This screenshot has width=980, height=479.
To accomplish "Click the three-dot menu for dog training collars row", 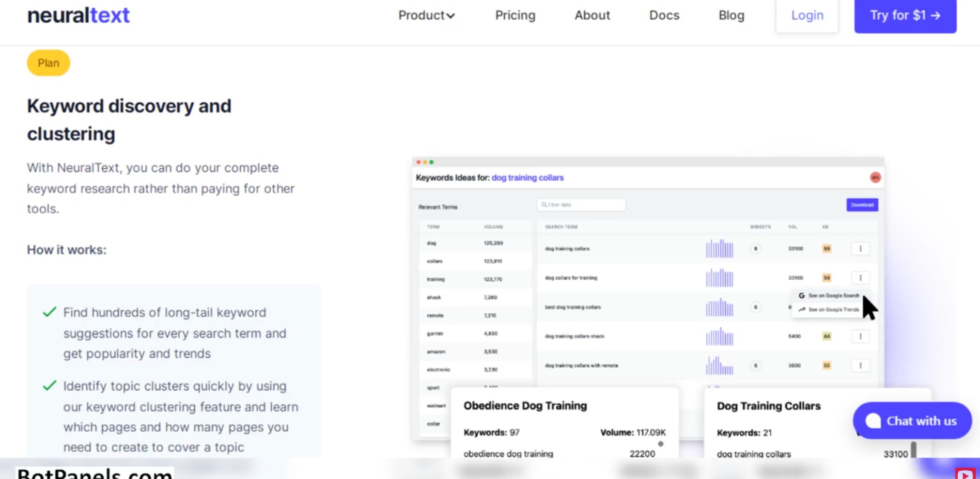I will point(860,249).
